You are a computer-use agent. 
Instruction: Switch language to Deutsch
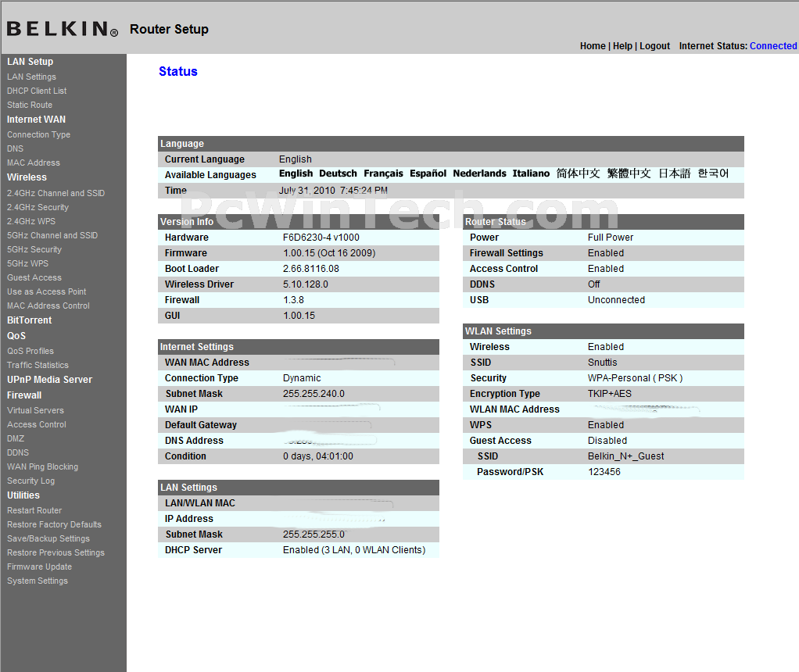pyautogui.click(x=338, y=173)
